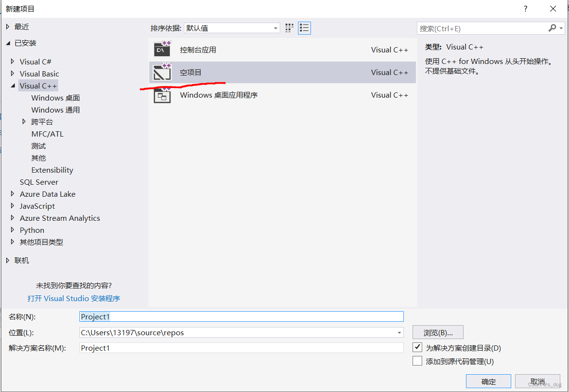Expand Other Project Types (其他项目类型) node
This screenshot has width=569, height=392.
point(13,241)
